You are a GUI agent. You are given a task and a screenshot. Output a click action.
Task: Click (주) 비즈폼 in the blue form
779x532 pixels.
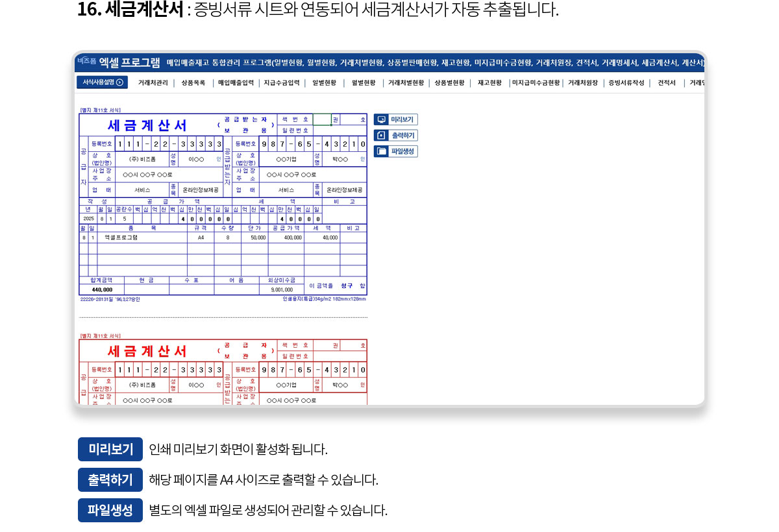point(143,159)
